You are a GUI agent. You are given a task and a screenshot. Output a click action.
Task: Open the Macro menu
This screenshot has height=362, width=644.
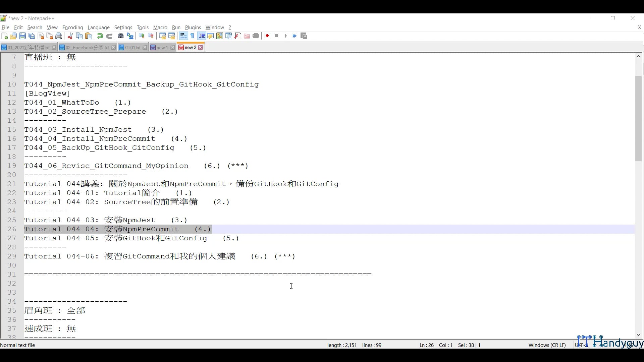160,27
